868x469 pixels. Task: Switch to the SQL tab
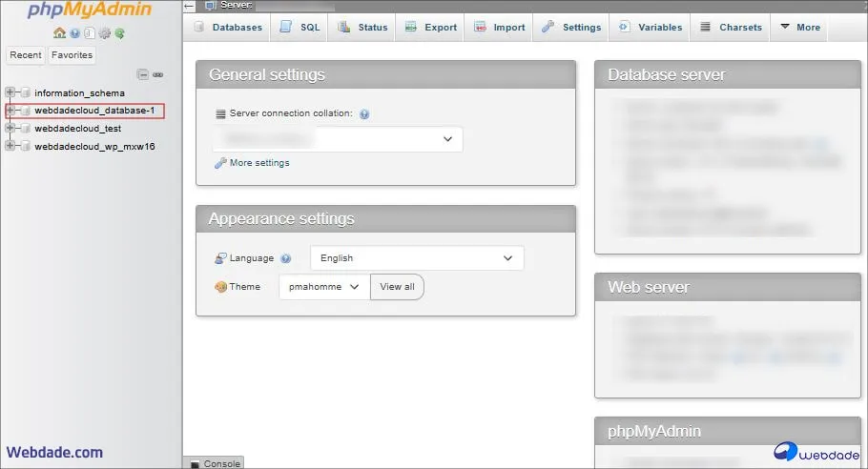click(300, 28)
